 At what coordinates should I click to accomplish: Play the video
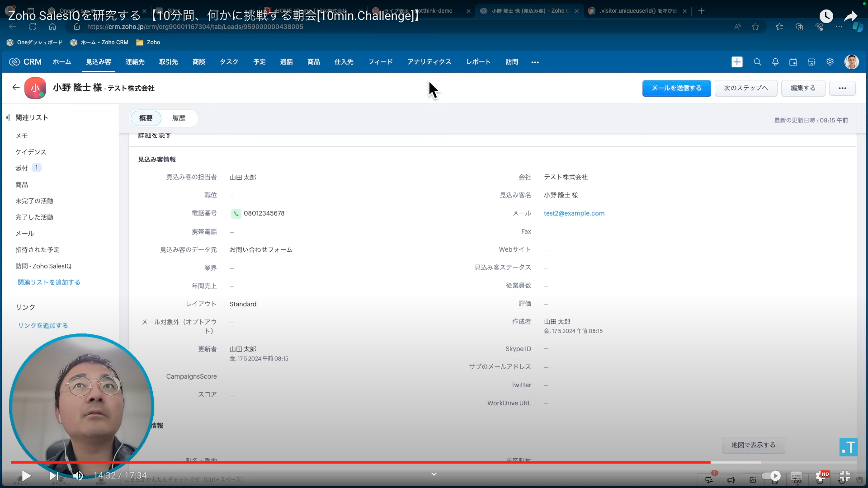(26, 475)
